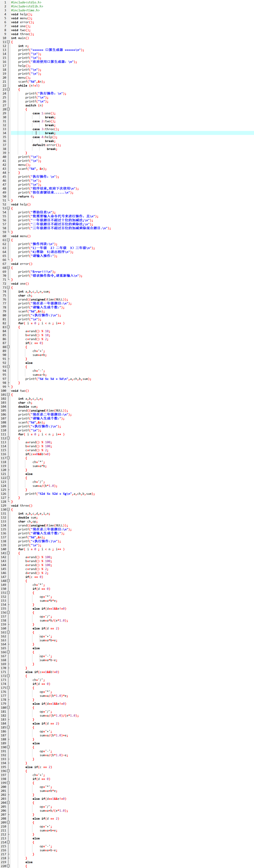The height and width of the screenshot is (868, 254).
Task: Click 'else if(c == 2)' line
Action: pyautogui.click(x=39, y=767)
